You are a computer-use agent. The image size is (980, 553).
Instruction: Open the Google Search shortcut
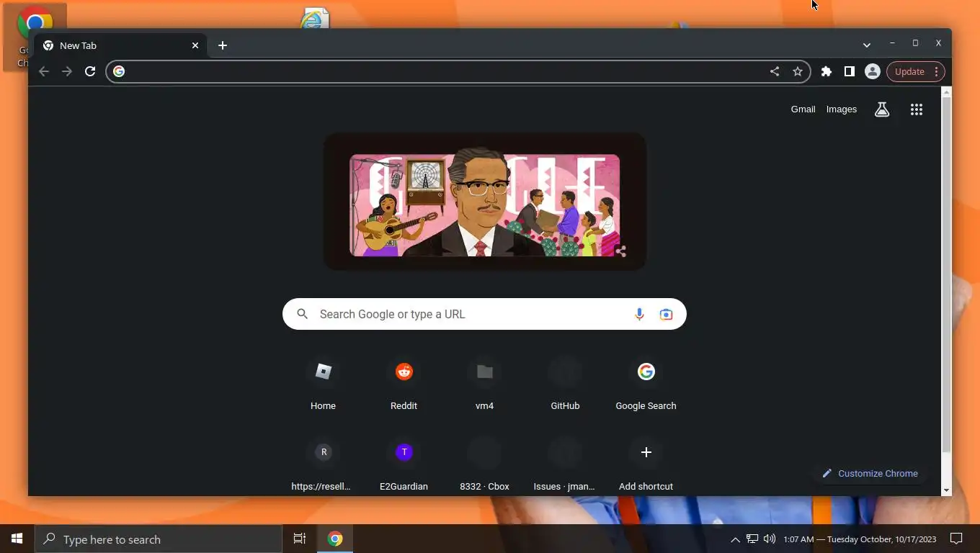click(646, 385)
